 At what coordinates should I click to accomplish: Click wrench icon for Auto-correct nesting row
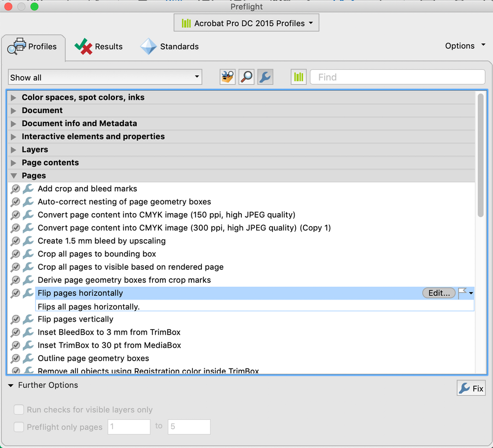pyautogui.click(x=28, y=201)
